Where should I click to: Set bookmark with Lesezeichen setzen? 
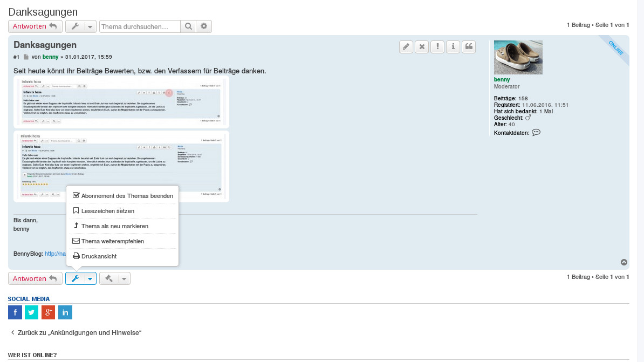tap(104, 211)
